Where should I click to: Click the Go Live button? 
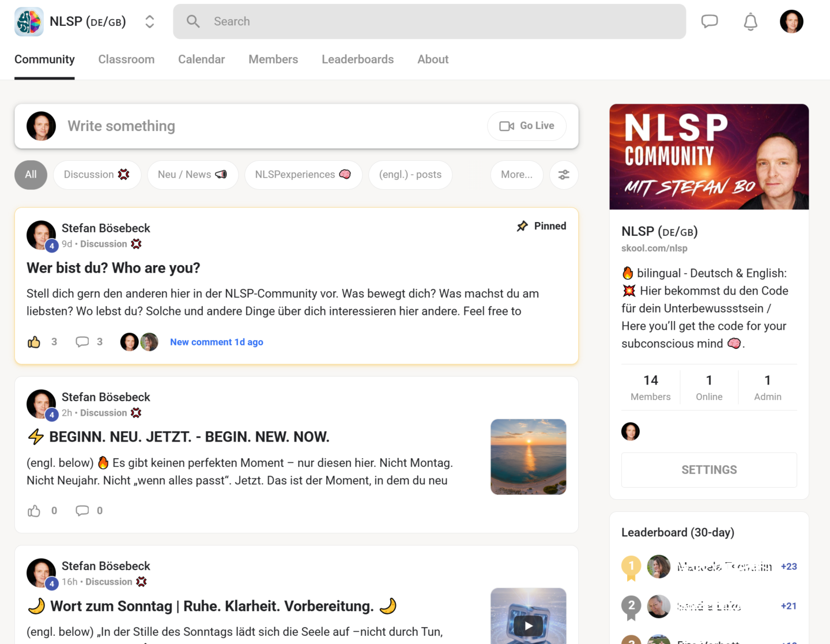click(527, 126)
